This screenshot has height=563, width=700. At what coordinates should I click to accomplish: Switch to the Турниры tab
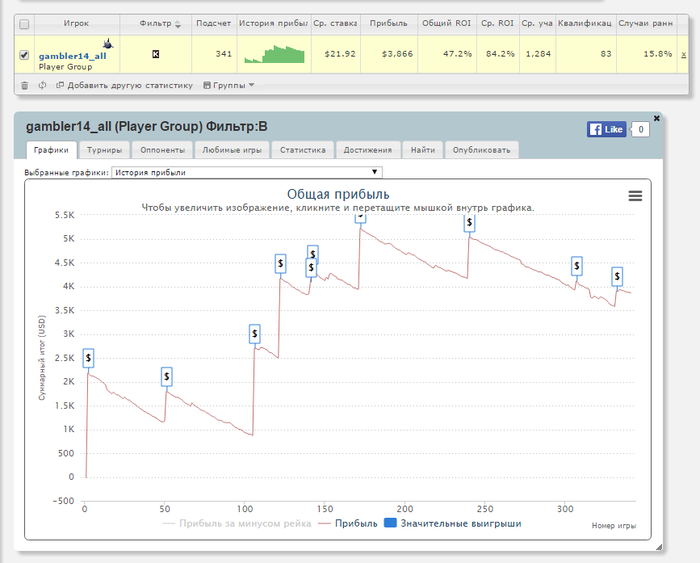coord(104,150)
